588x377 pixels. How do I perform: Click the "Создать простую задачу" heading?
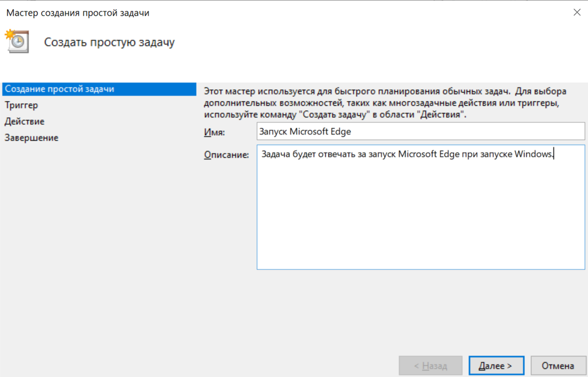tap(109, 42)
